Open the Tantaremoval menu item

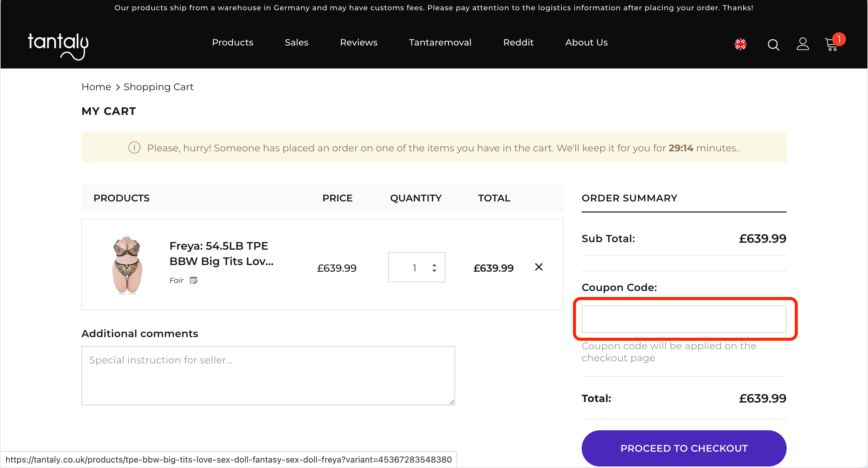[x=440, y=43]
